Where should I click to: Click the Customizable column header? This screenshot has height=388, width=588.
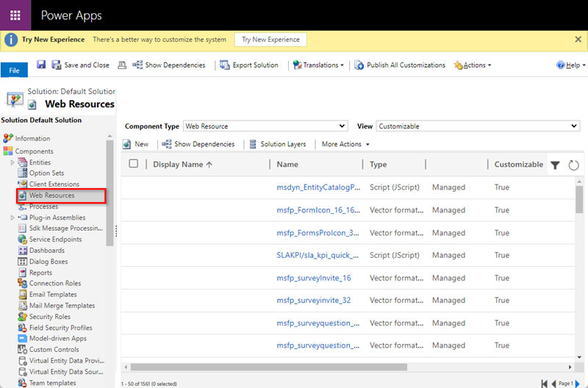[518, 164]
